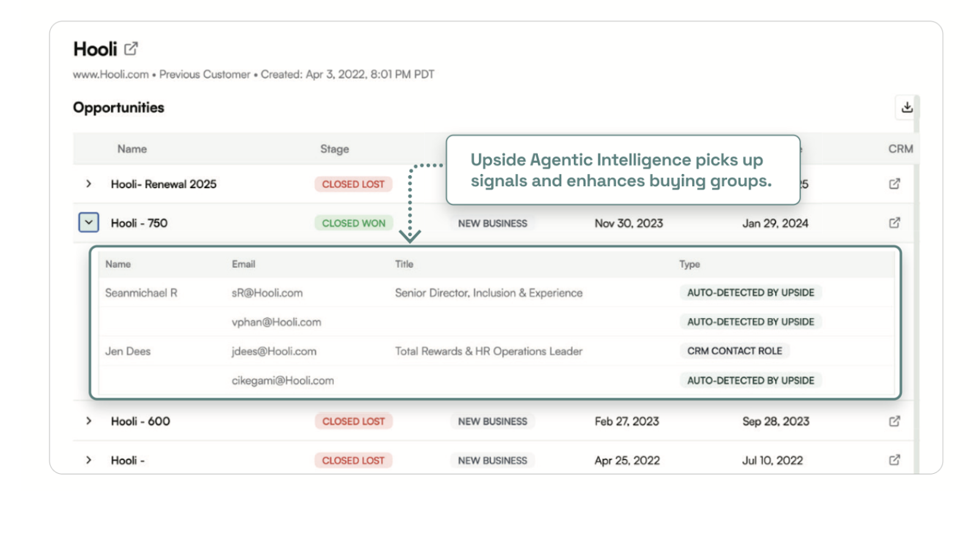Expand the Hooli- Renewal 2025 row

click(89, 184)
